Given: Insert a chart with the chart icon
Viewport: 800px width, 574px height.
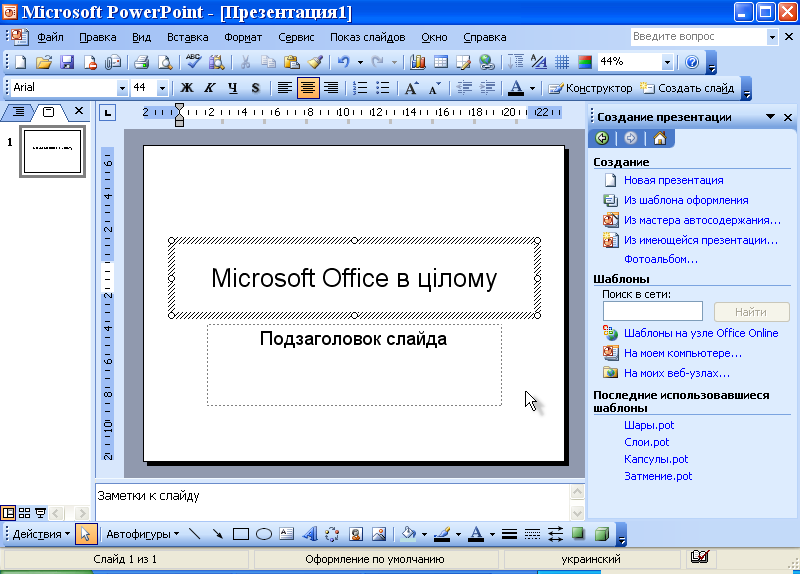Looking at the screenshot, I should click(417, 62).
